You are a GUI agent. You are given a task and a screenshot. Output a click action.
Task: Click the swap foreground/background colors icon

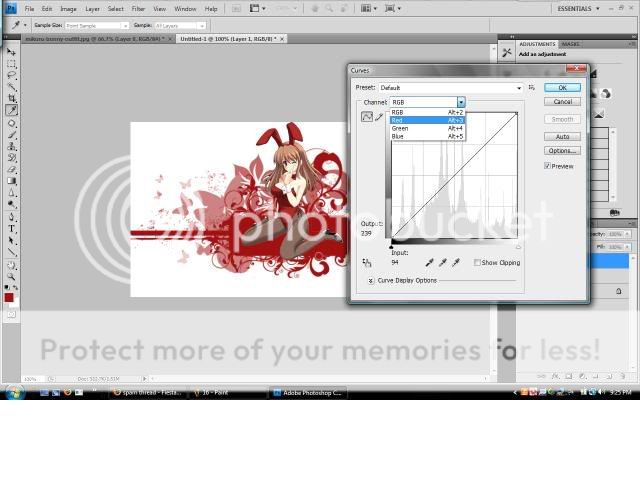(16, 287)
